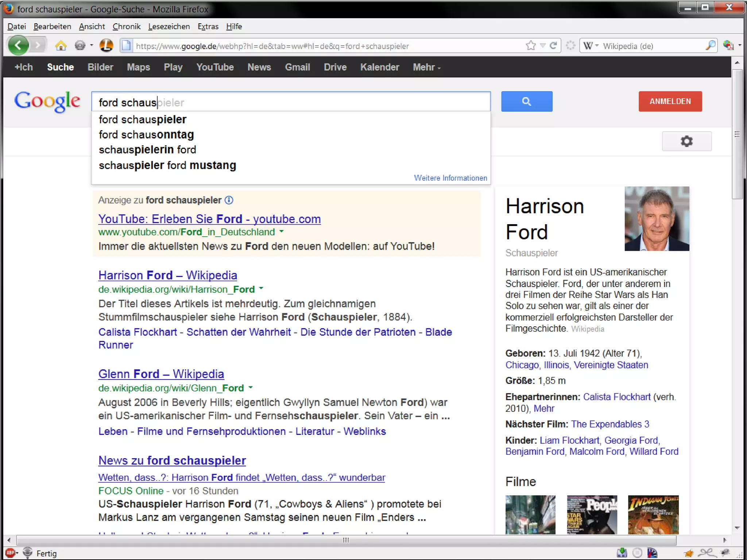Image resolution: width=747 pixels, height=560 pixels.
Task: Click the blue Google search magnifier button
Action: (x=526, y=101)
